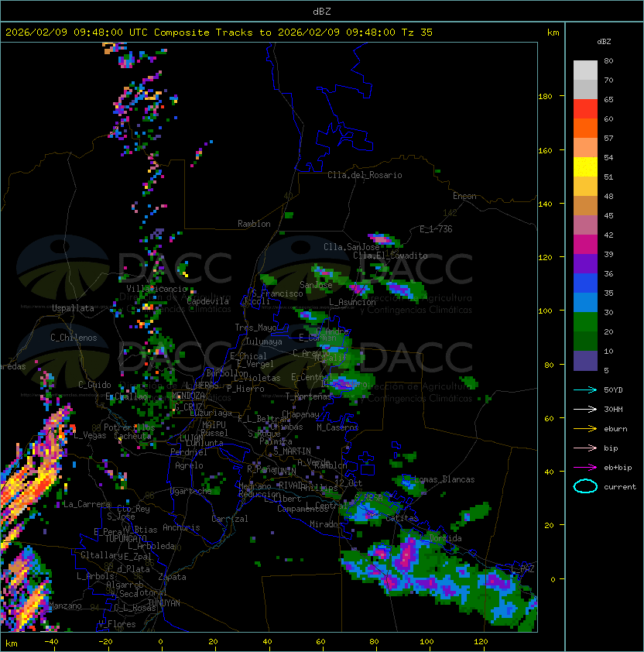Select the amber 51 dBZ color swatch
Screen dimensions: 644x652
pyautogui.click(x=585, y=187)
